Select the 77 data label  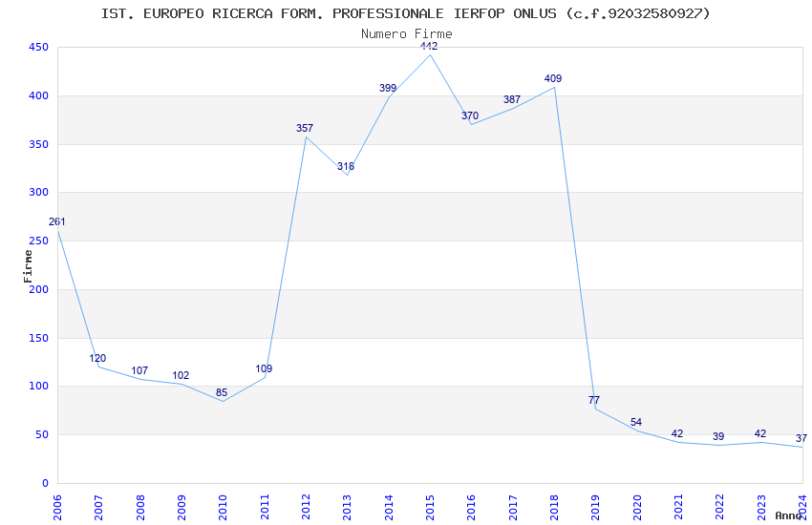coord(594,400)
